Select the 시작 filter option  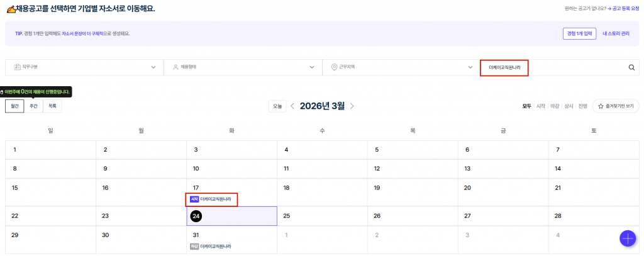coord(540,106)
